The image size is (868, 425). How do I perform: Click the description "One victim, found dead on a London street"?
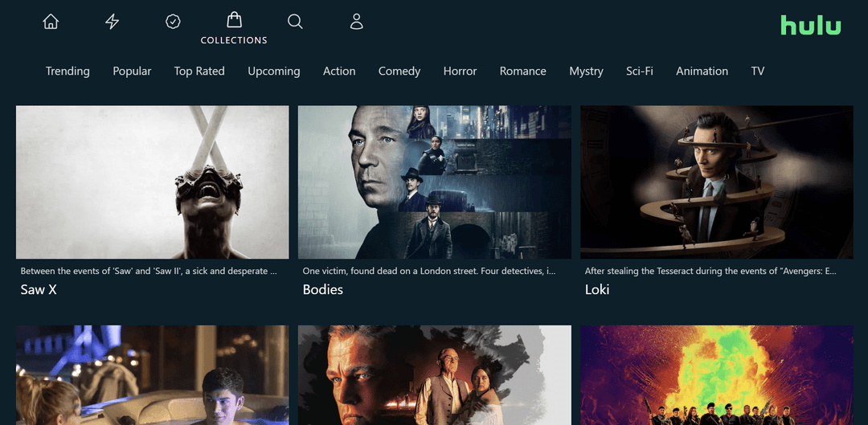click(429, 272)
